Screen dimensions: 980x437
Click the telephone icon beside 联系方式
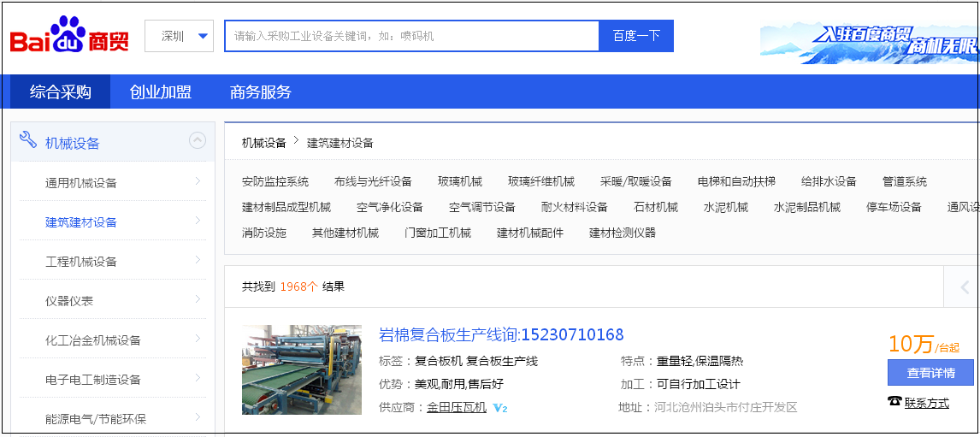click(894, 402)
